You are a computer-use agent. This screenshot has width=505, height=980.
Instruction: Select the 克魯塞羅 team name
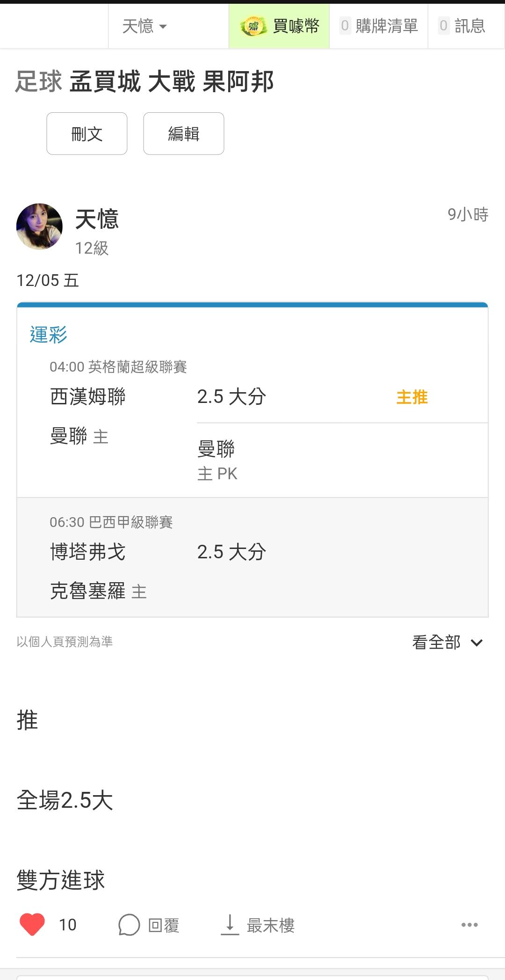point(88,591)
